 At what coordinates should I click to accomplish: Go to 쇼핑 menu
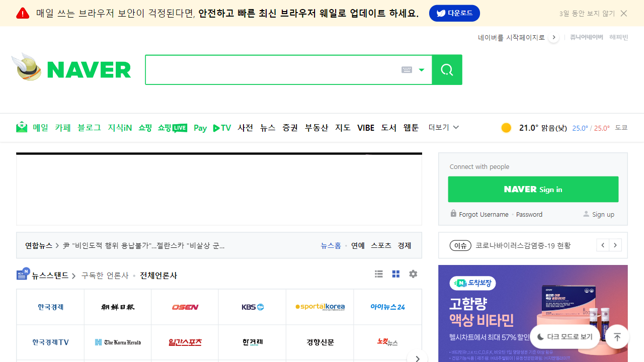click(x=145, y=128)
